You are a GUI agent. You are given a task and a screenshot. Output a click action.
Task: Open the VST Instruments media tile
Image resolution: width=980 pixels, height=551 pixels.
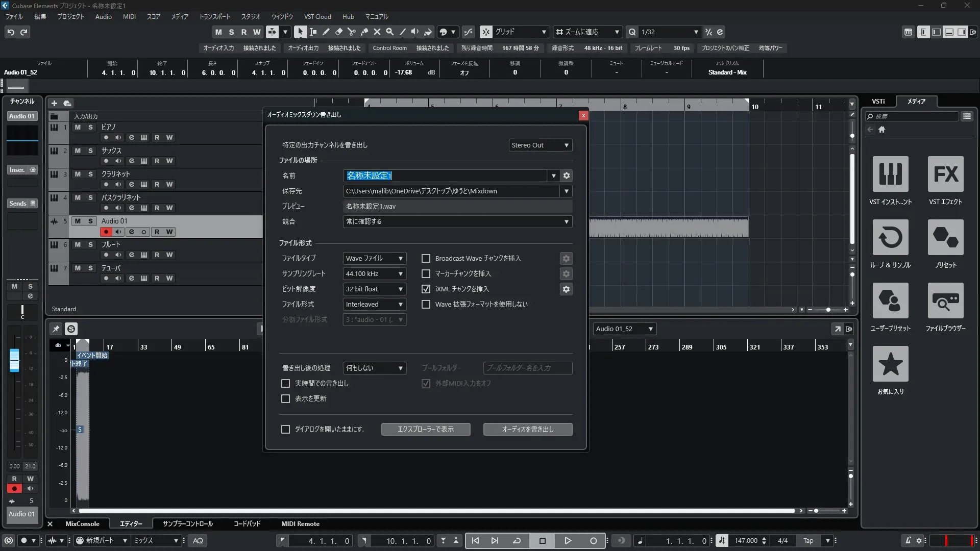tap(890, 174)
